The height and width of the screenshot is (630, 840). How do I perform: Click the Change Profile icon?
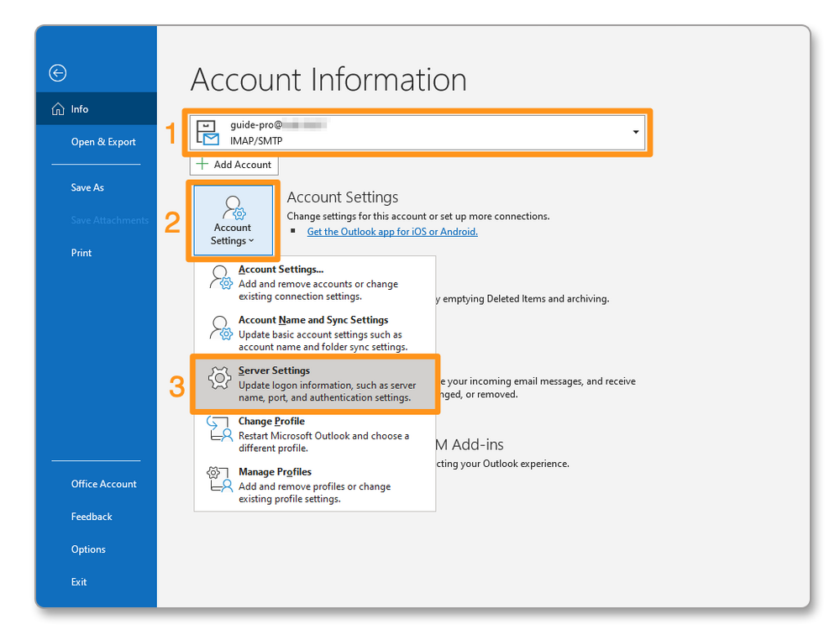219,429
